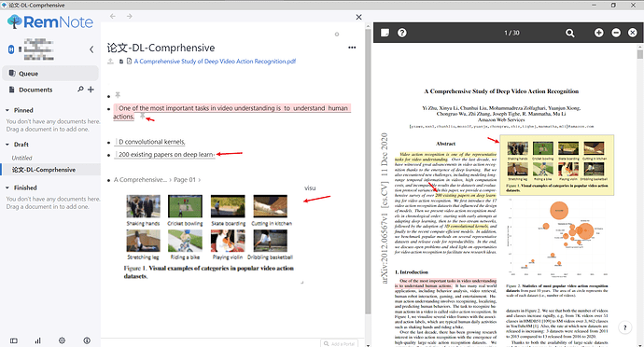Click the note icon in the PDF toolbar
644x347 pixels.
385,33
